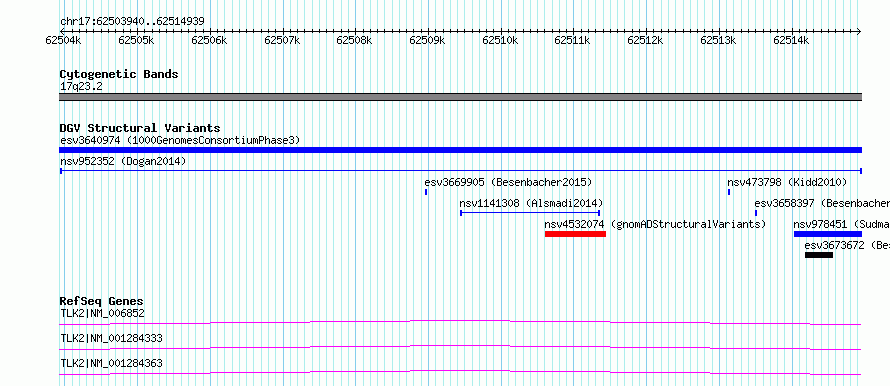Open the esv3640974 1000Genomes variant label
Screen dimensions: 890x386
[x=180, y=140]
